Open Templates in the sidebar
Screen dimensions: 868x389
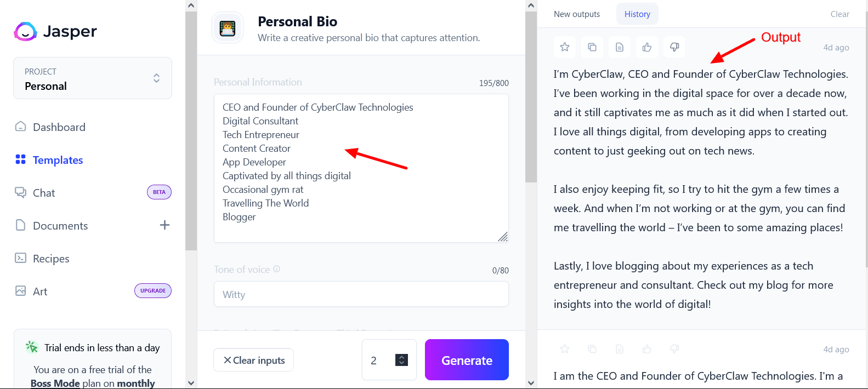click(x=58, y=160)
